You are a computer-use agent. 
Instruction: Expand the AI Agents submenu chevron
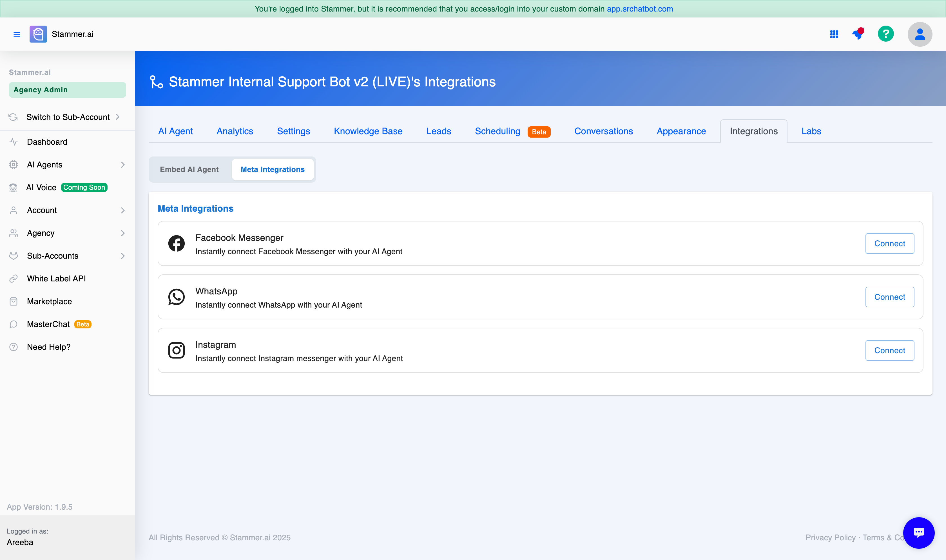pyautogui.click(x=123, y=165)
